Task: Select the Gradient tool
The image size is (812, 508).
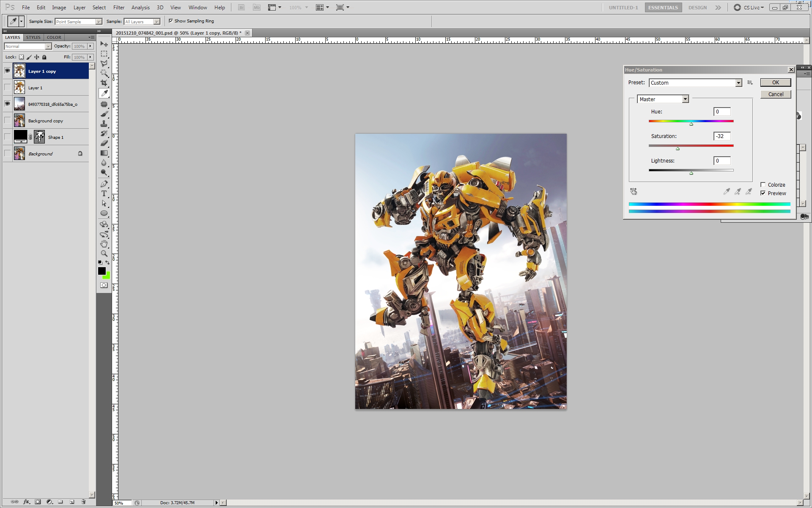Action: [x=104, y=153]
